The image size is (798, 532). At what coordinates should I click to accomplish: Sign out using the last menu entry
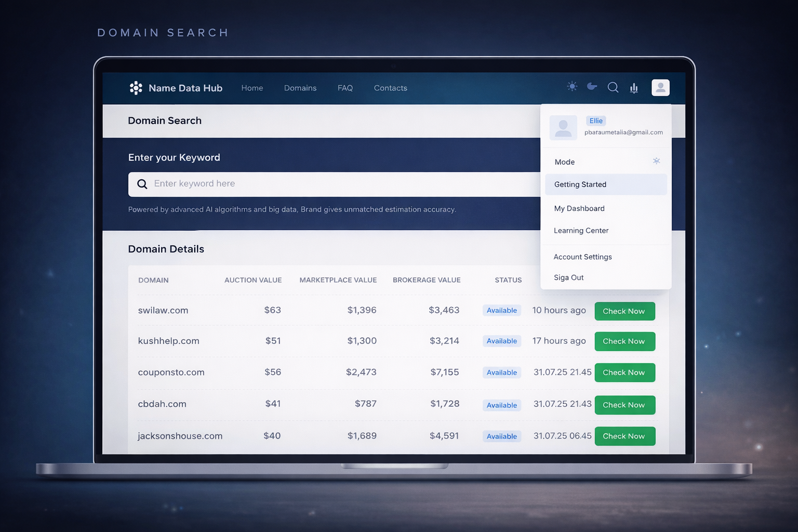568,277
